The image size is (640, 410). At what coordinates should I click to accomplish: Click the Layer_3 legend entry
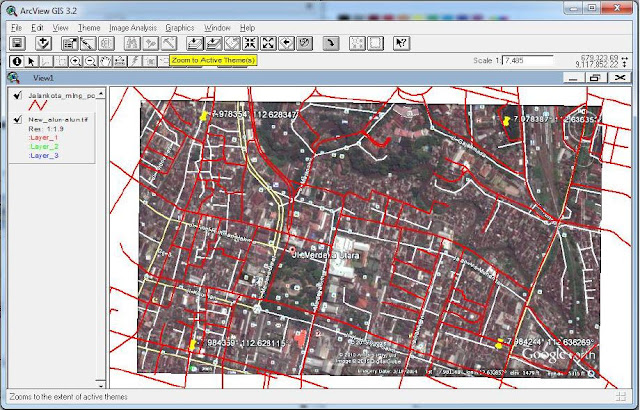pyautogui.click(x=44, y=155)
